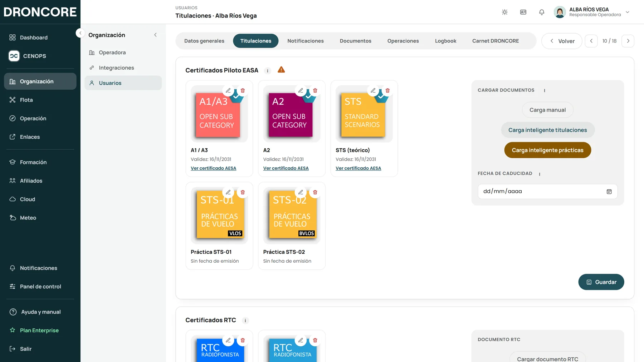Show info for Certificados RTC
Viewport: 644px width, 362px height.
(245, 321)
